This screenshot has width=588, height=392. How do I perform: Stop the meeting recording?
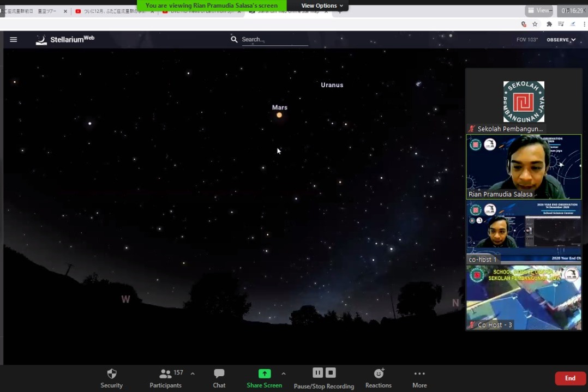pos(331,373)
